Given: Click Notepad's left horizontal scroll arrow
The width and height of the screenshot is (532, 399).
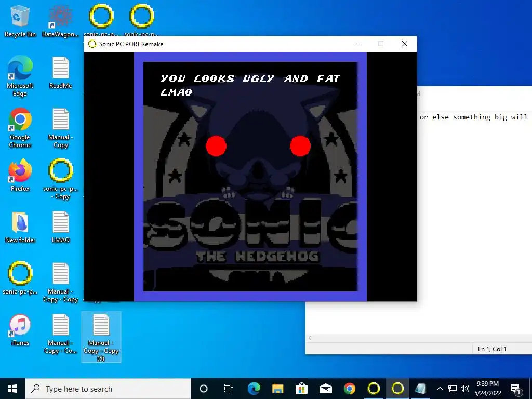Looking at the screenshot, I should click(x=310, y=338).
